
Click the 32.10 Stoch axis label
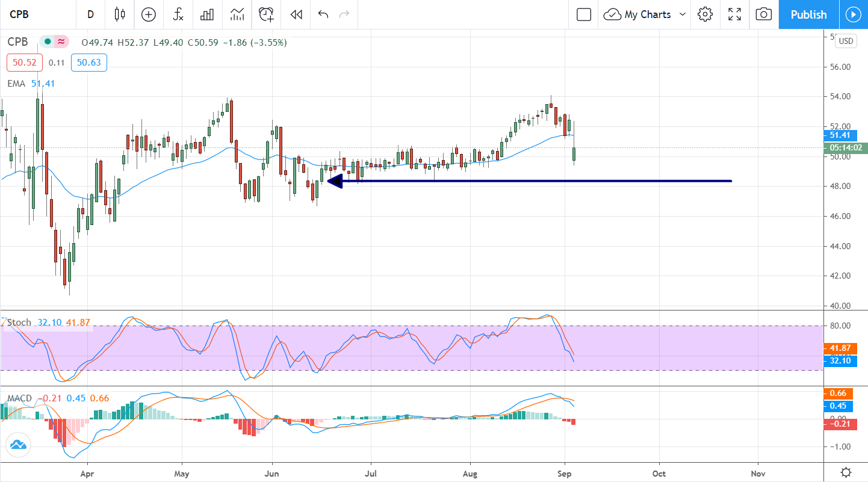(x=839, y=360)
